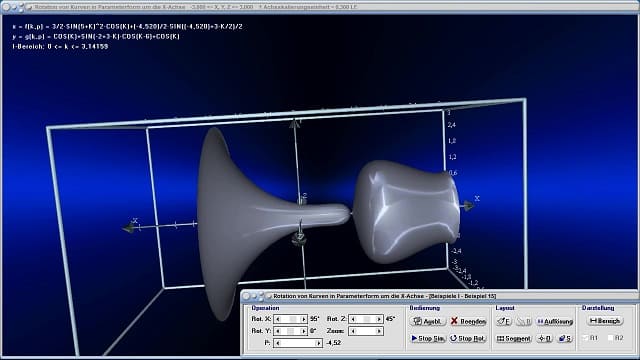This screenshot has height=360, width=640.
Task: Increase Rot. Y with right arrow
Action: pos(303,331)
